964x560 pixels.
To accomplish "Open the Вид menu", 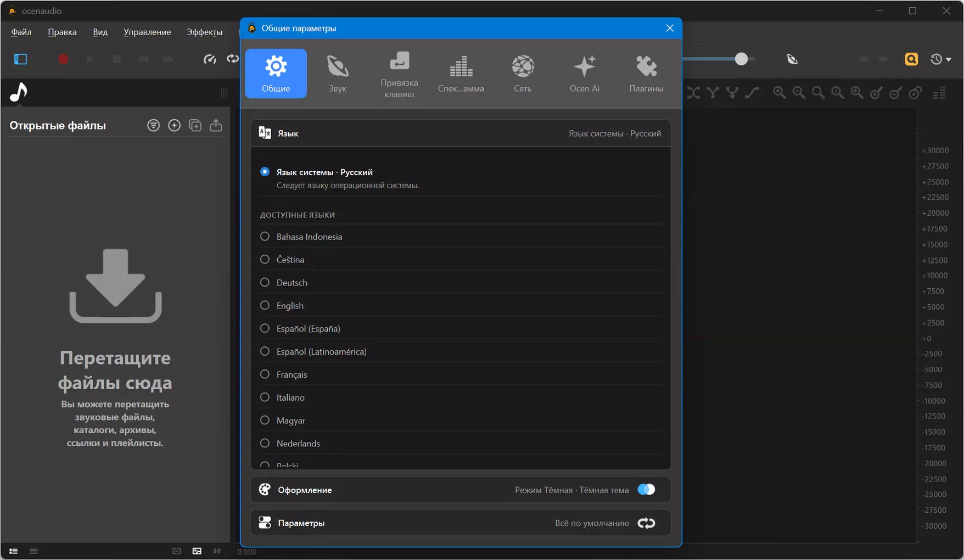I will pyautogui.click(x=100, y=32).
